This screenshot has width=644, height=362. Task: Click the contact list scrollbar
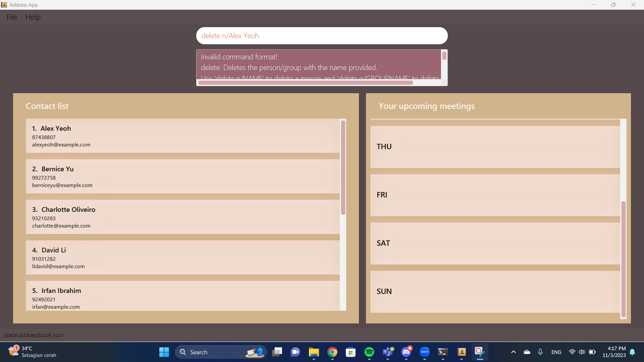pos(343,168)
